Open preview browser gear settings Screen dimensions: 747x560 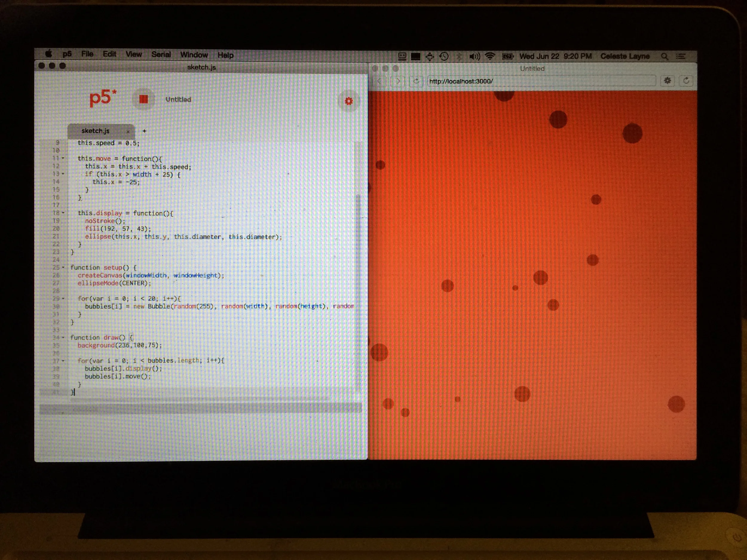tap(667, 81)
